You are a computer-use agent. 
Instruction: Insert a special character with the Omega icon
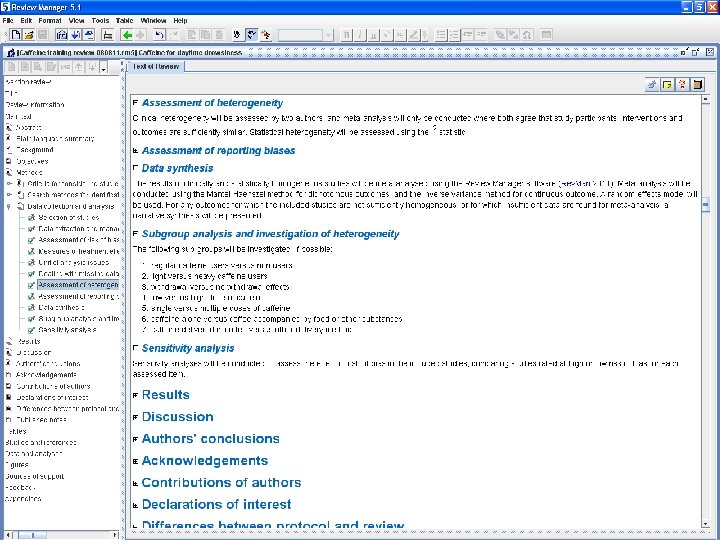527,35
